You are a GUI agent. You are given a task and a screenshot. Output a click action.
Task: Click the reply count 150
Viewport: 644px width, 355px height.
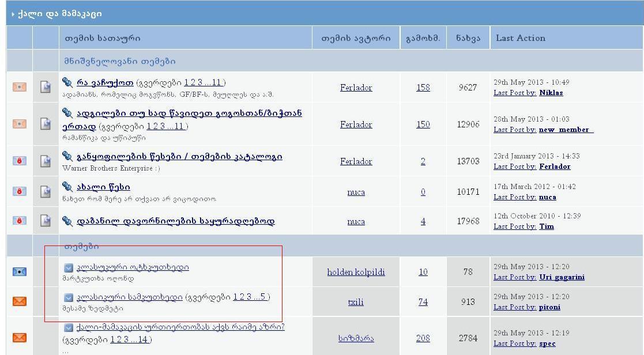(x=423, y=124)
